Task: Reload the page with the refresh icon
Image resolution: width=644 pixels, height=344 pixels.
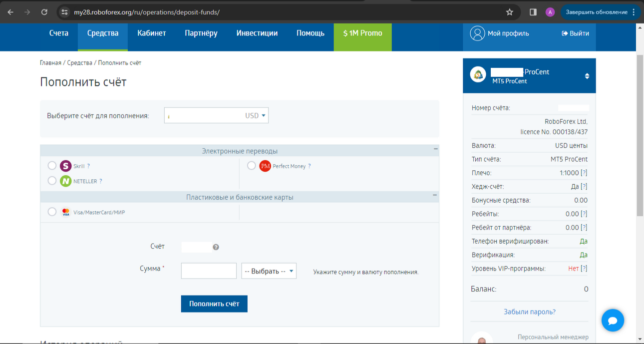Action: pyautogui.click(x=44, y=12)
